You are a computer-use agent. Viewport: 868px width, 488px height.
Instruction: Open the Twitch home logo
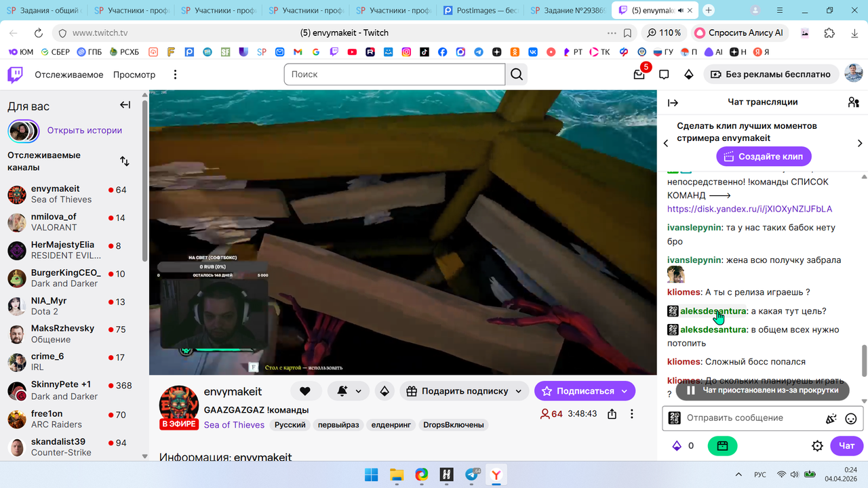point(15,75)
